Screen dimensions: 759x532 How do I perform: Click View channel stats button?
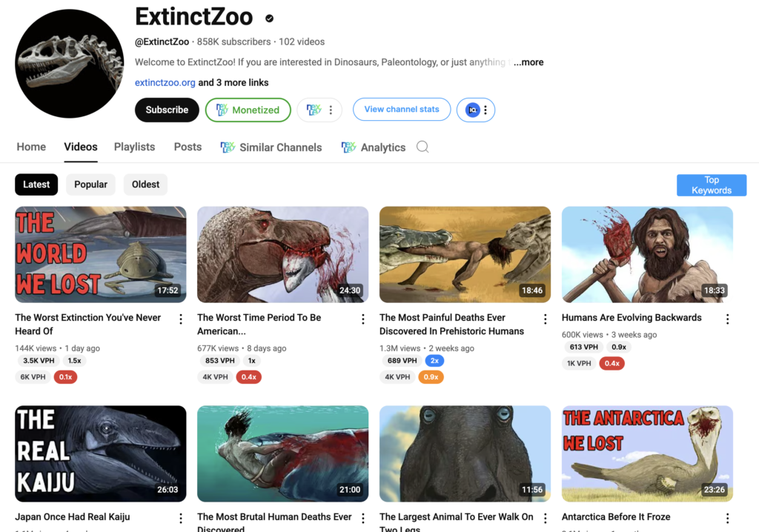pyautogui.click(x=402, y=110)
